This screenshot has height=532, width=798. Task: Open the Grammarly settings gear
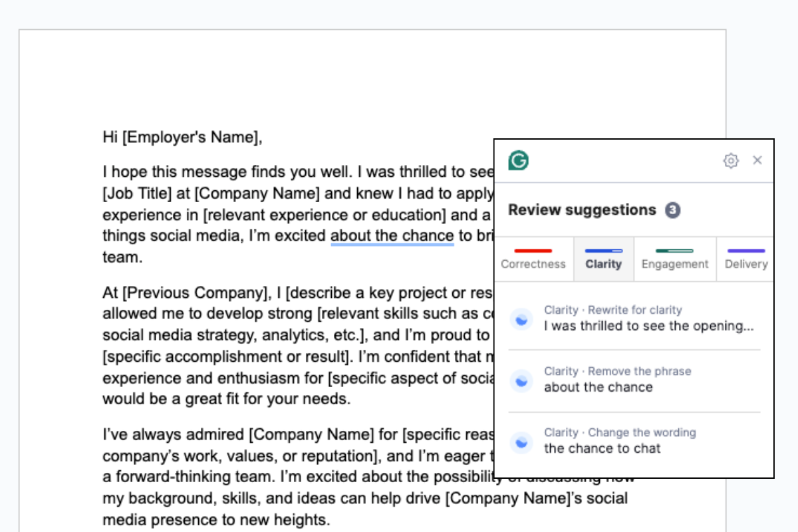(x=731, y=161)
